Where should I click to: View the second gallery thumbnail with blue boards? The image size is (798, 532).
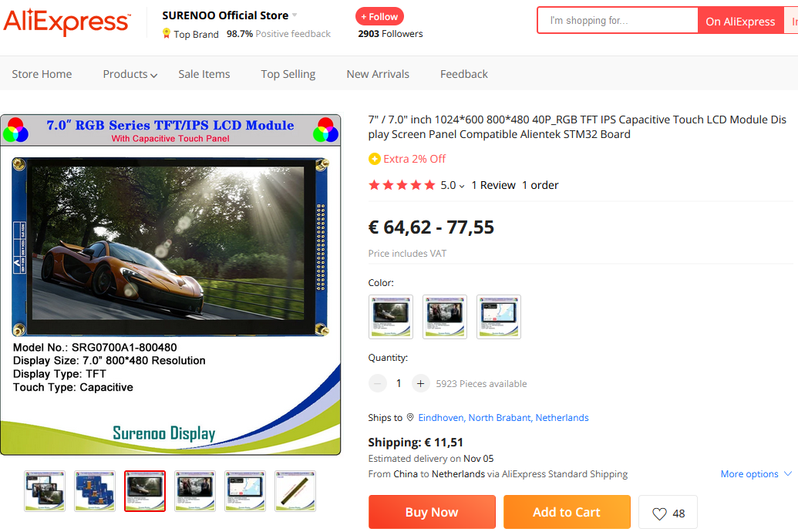click(x=95, y=491)
